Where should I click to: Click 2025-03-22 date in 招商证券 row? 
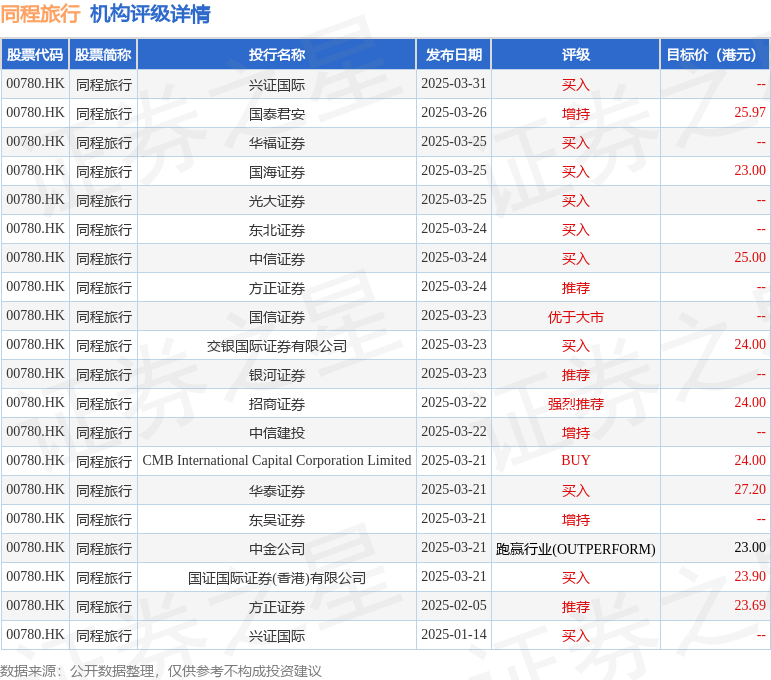click(454, 403)
